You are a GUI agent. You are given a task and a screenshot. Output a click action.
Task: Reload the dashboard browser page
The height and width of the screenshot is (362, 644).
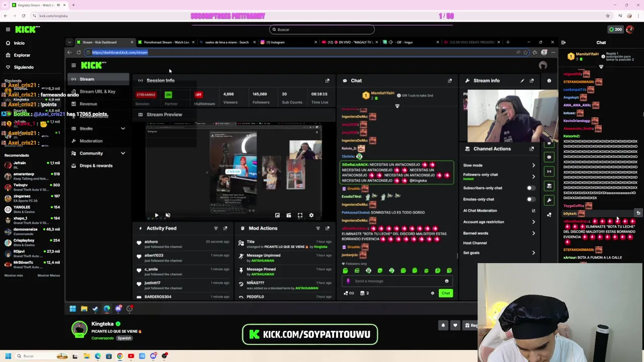pyautogui.click(x=78, y=52)
